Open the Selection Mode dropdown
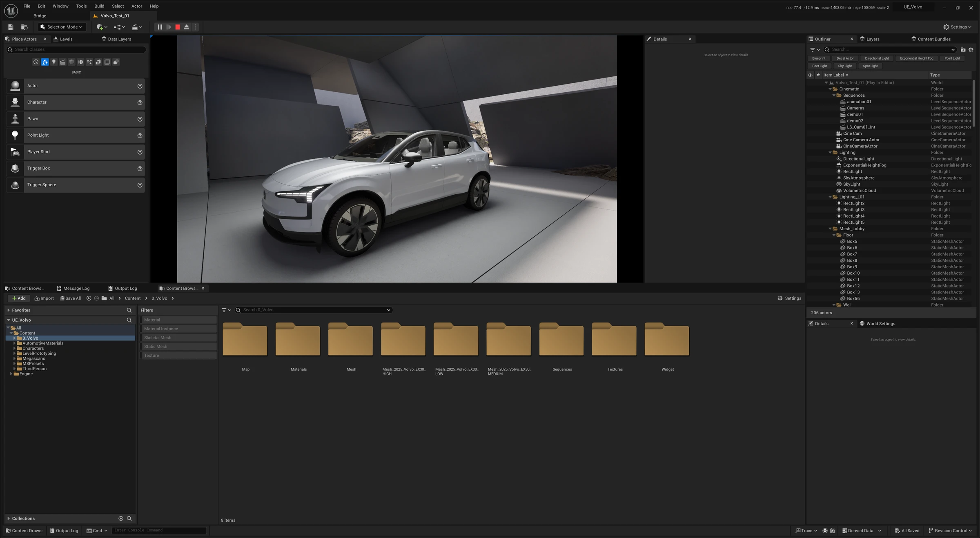 (x=62, y=27)
